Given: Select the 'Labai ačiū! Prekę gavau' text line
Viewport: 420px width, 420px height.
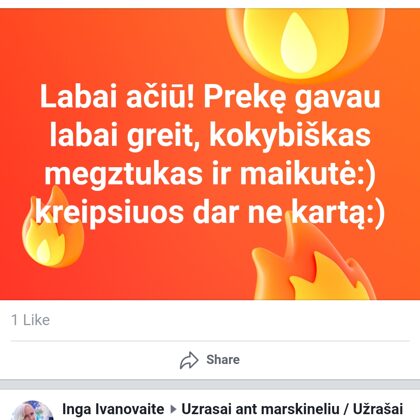Looking at the screenshot, I should pos(210,97).
